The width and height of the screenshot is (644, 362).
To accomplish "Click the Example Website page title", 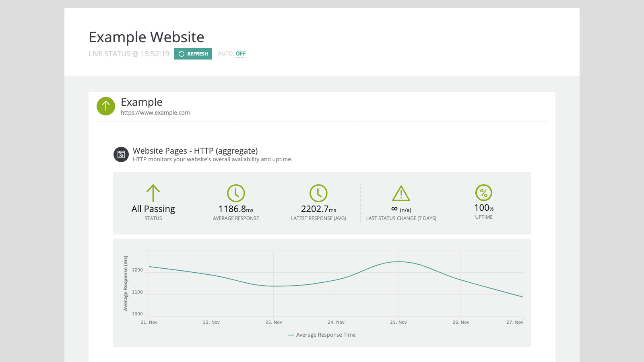I will [147, 37].
